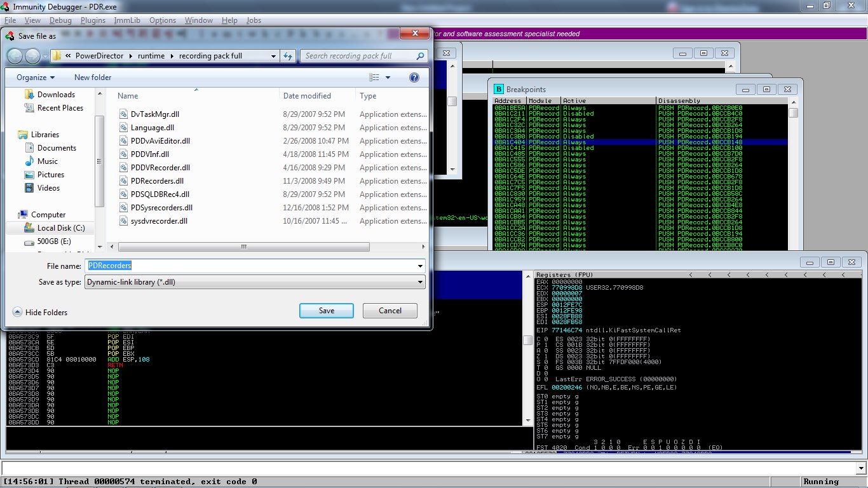Image resolution: width=868 pixels, height=488 pixels.
Task: Select breakpoint row 0BA1C211
Action: click(x=641, y=114)
